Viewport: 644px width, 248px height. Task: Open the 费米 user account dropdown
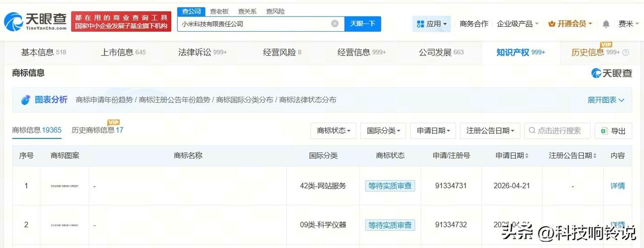[628, 24]
